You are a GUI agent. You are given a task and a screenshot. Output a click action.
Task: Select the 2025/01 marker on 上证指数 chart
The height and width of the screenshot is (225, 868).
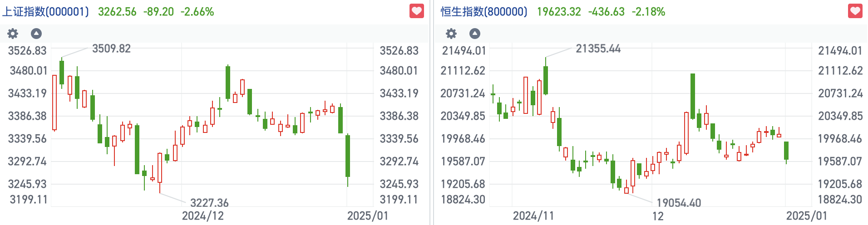(368, 216)
